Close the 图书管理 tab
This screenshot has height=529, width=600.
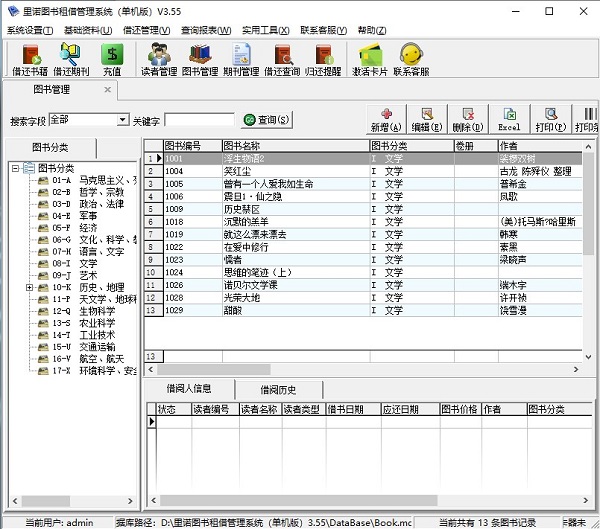pyautogui.click(x=108, y=90)
